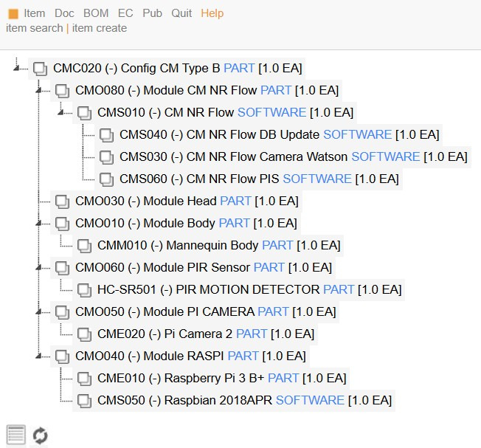Collapse the CMO080 Module CM NR Flow node
Image resolution: width=481 pixels, height=448 pixels.
pyautogui.click(x=38, y=91)
